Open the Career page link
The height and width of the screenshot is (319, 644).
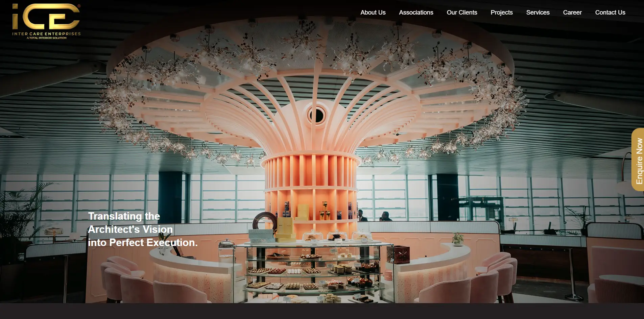572,13
